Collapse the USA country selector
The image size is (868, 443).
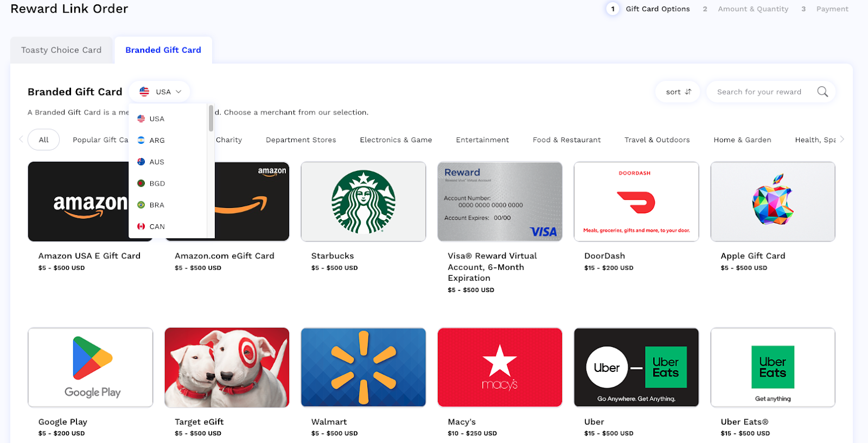[x=160, y=92]
